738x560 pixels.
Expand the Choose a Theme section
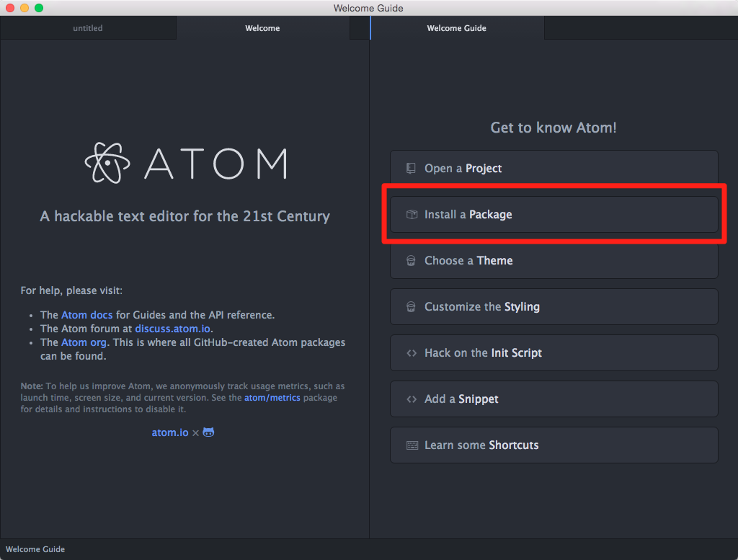pos(554,261)
